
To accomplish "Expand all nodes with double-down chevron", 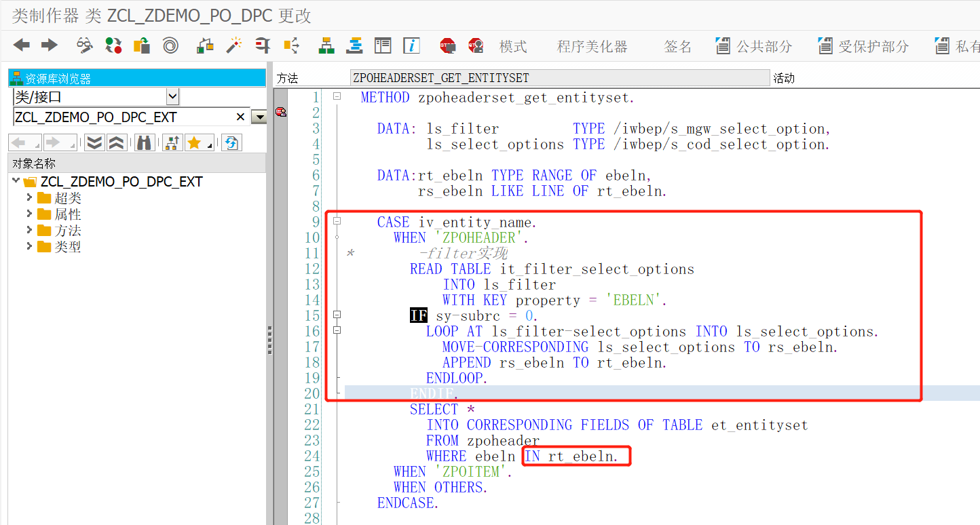I will (93, 142).
